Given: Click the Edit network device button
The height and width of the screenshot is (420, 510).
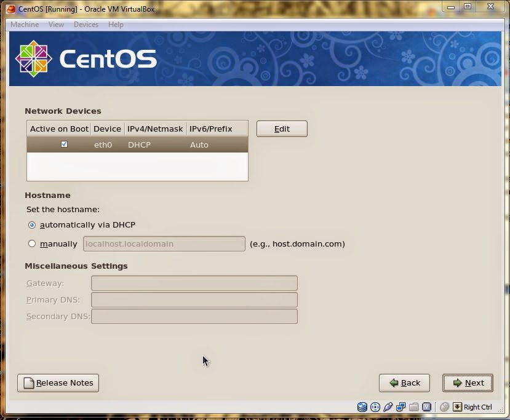Looking at the screenshot, I should [282, 129].
